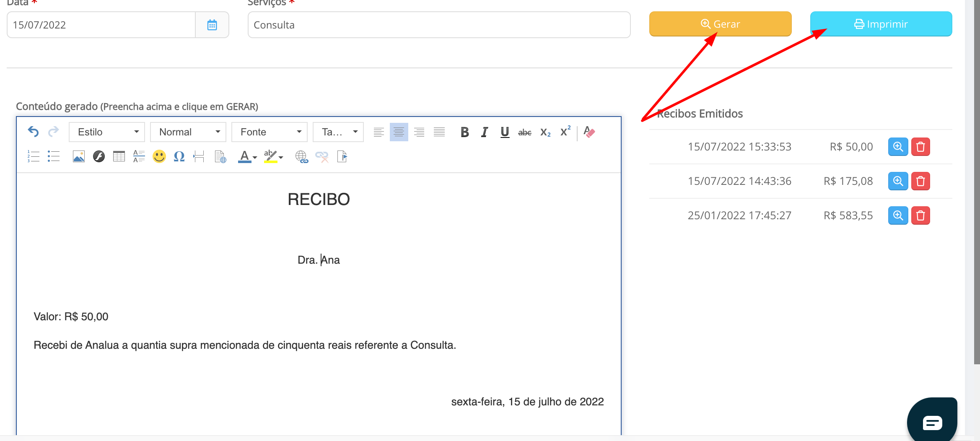Align text left

[x=379, y=132]
